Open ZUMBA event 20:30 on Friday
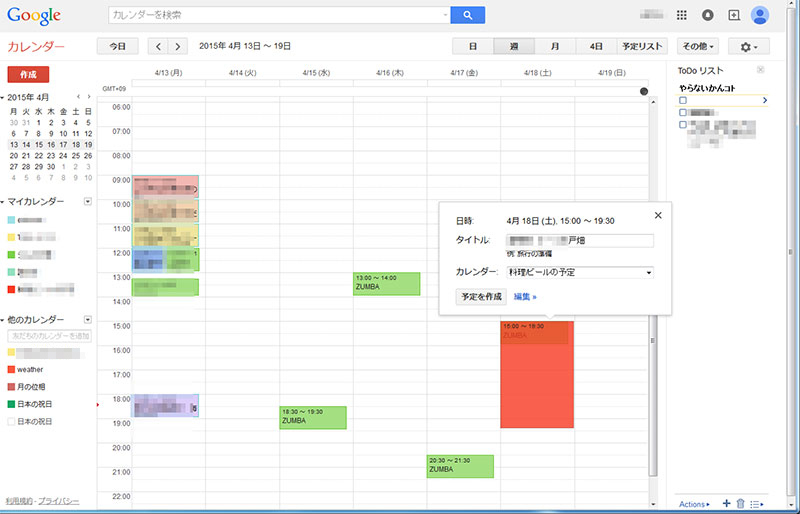800x514 pixels. [460, 466]
